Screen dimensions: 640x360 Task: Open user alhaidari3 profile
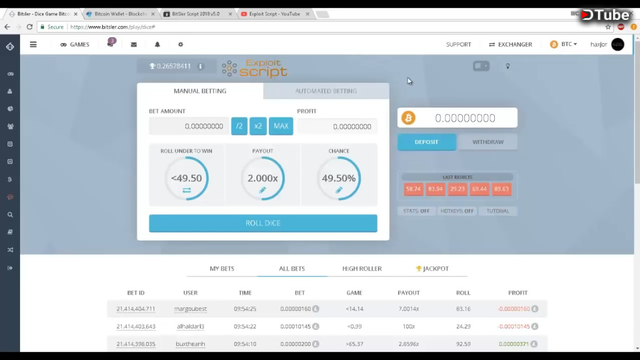(190, 327)
